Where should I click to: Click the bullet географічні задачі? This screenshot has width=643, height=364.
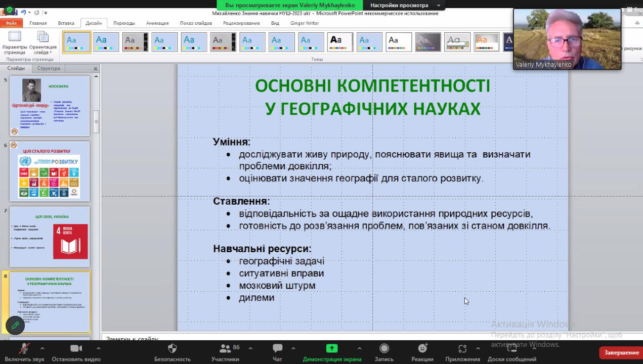click(x=282, y=261)
